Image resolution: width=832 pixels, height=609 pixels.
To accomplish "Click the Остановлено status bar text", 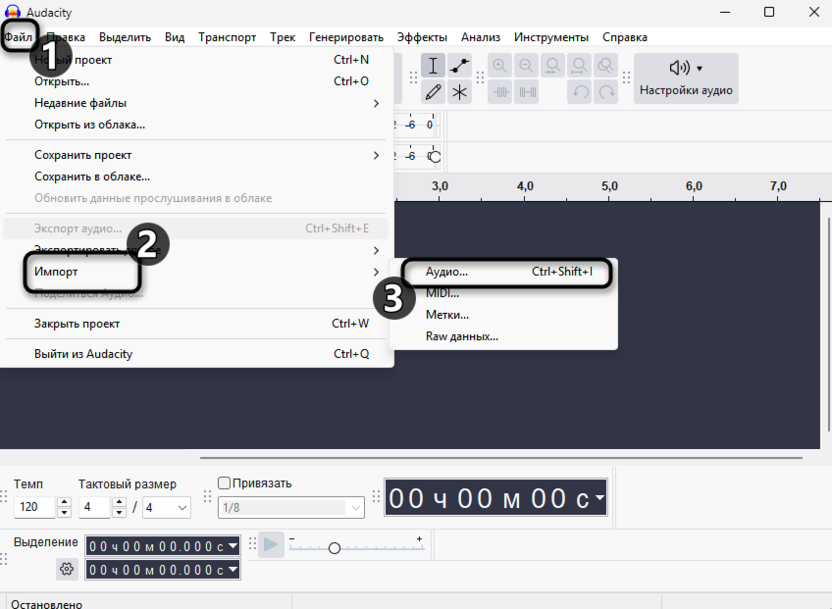I will click(47, 604).
